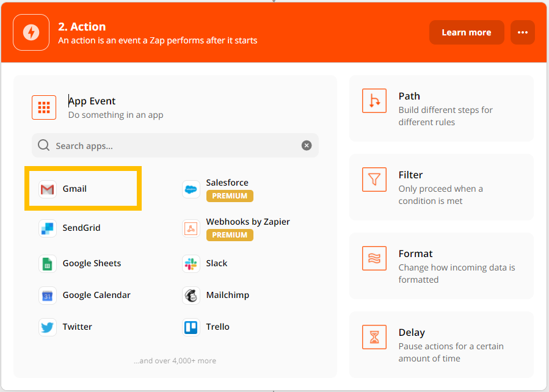Click the Learn more button
549x392 pixels.
point(467,32)
